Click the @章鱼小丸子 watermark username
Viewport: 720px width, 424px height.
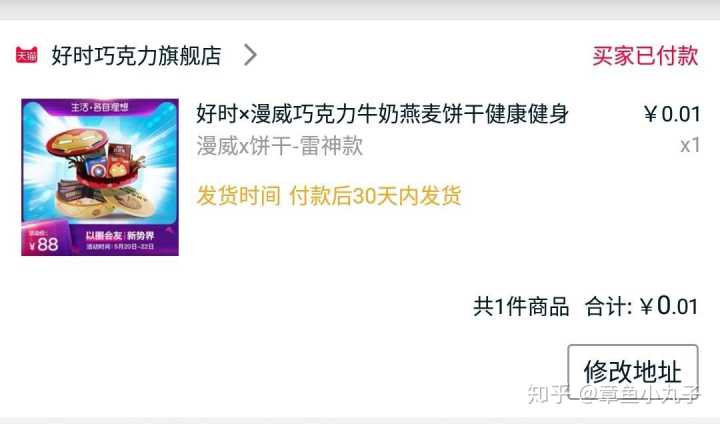click(639, 394)
